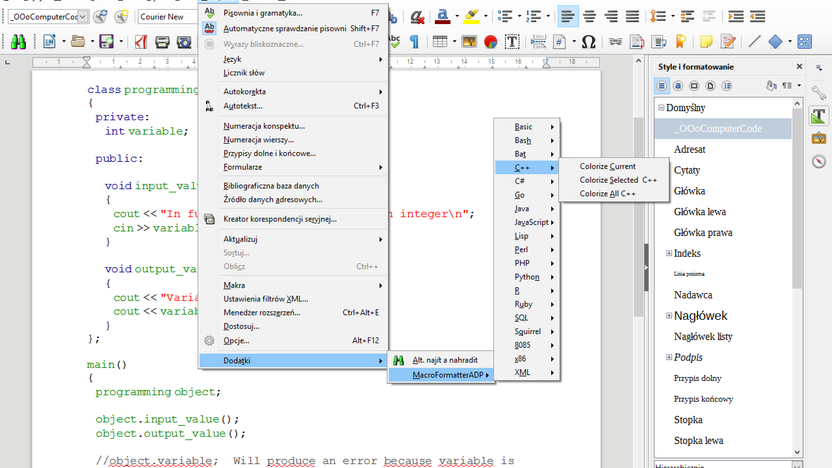Click Increase Indent icon

click(735, 17)
